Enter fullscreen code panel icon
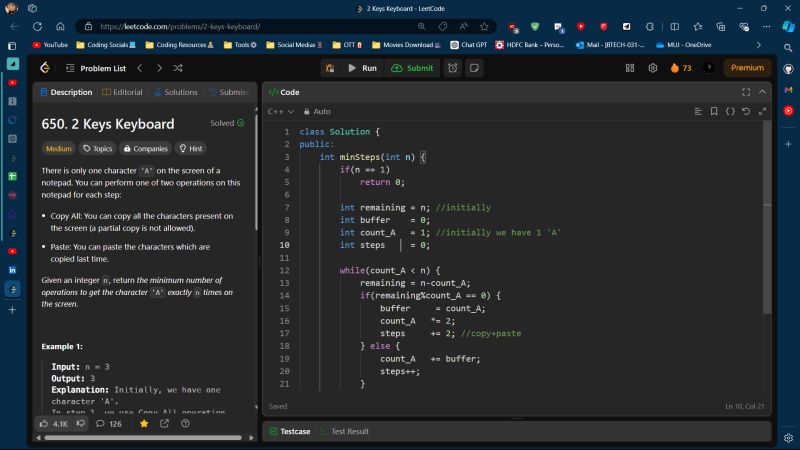Viewport: 800px width, 450px height. pos(746,92)
